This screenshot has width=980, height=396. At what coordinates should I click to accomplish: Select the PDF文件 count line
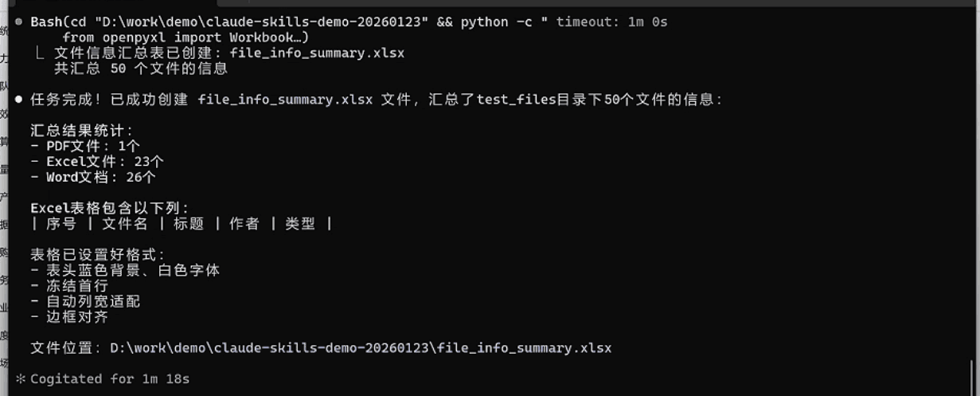click(x=85, y=146)
